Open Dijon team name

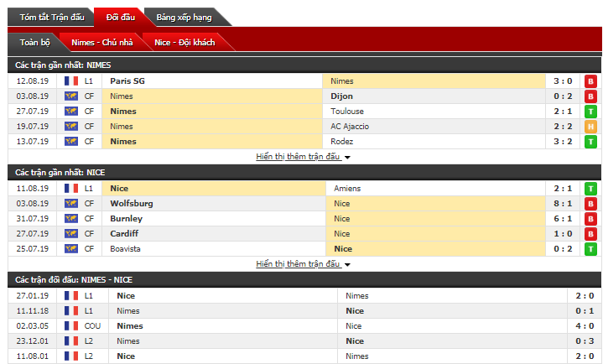click(x=341, y=96)
